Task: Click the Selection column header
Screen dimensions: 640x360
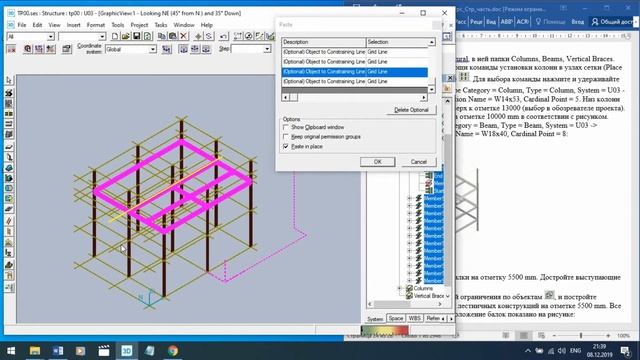Action: (x=397, y=42)
